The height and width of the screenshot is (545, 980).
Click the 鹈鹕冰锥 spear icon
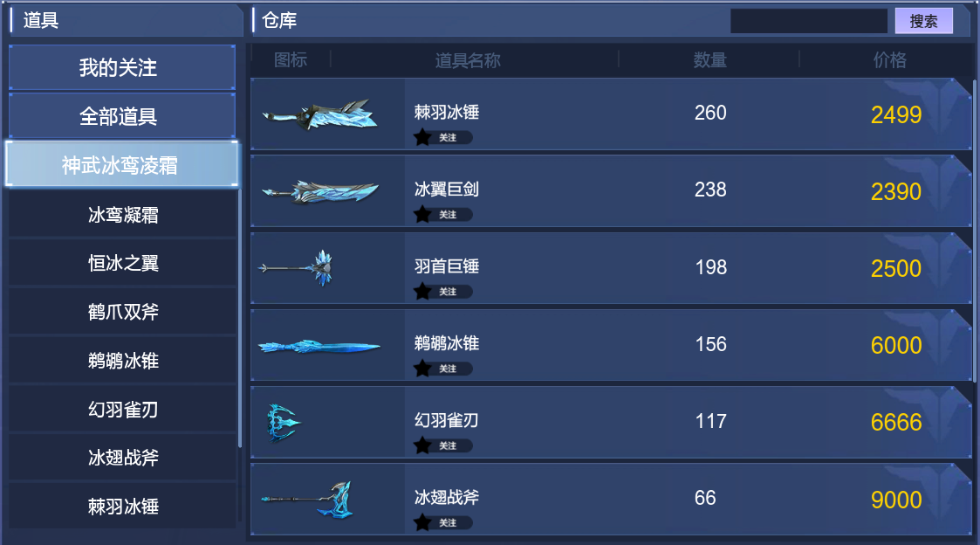point(319,346)
